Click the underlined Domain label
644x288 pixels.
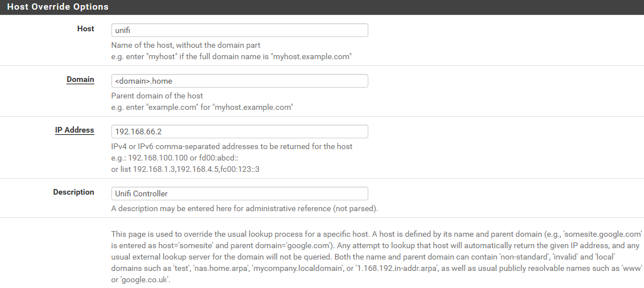tap(80, 80)
